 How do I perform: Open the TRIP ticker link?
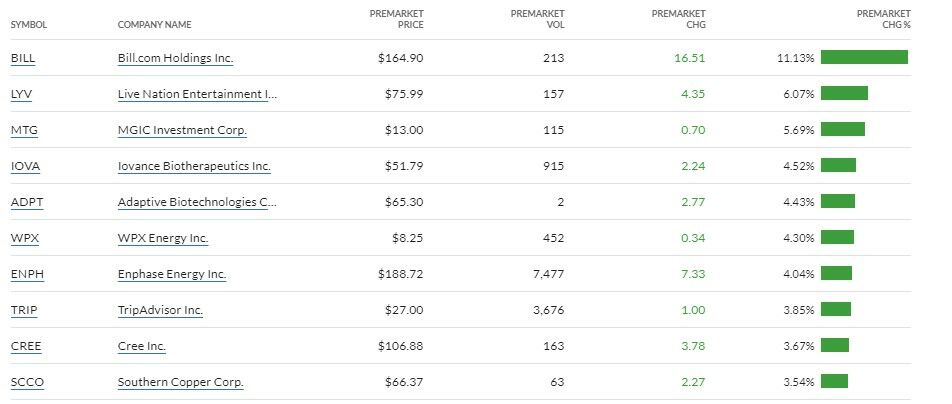pyautogui.click(x=24, y=310)
